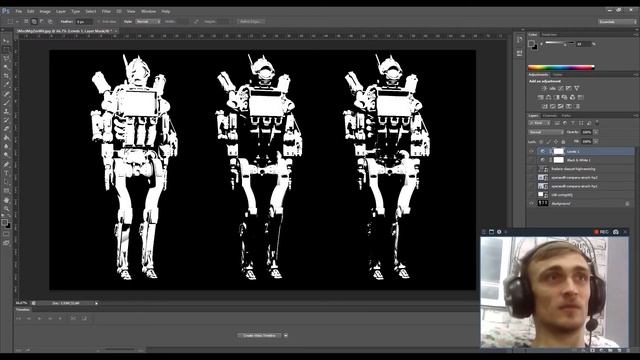Add a Curves adjustment layer
The image size is (640, 360).
pyautogui.click(x=560, y=88)
